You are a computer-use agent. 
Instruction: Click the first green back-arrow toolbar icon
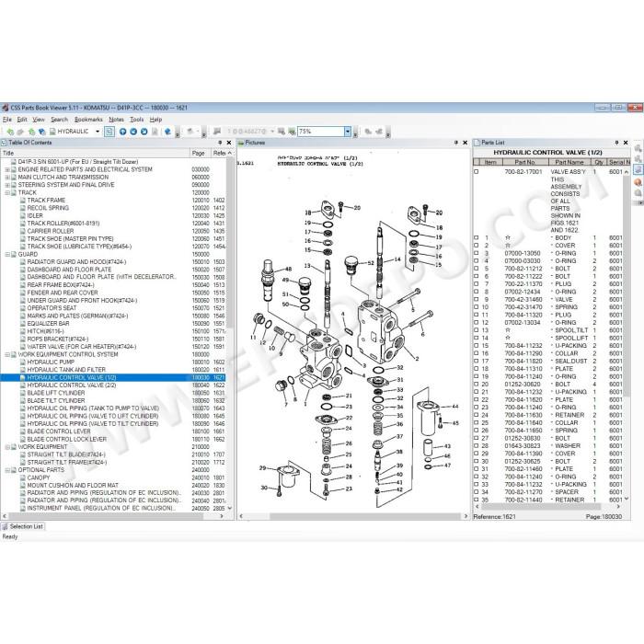pos(10,132)
